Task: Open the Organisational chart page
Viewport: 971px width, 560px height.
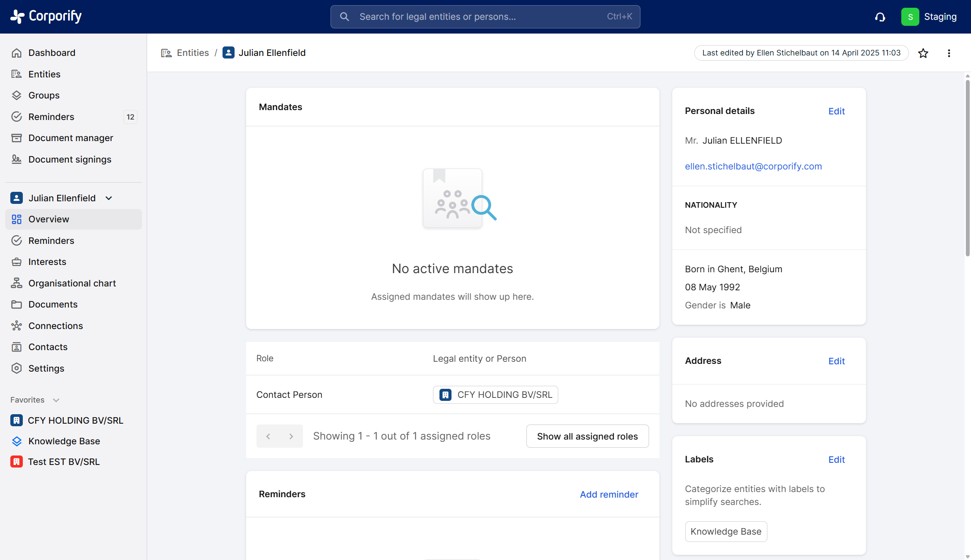Action: pos(72,283)
